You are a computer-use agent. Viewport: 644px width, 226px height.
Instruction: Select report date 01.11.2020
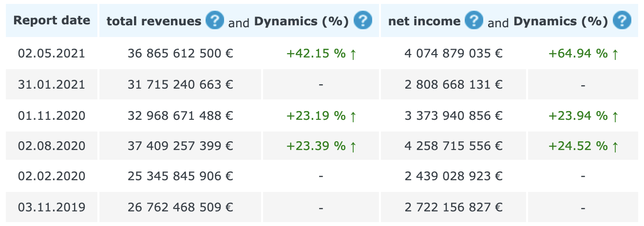(52, 115)
